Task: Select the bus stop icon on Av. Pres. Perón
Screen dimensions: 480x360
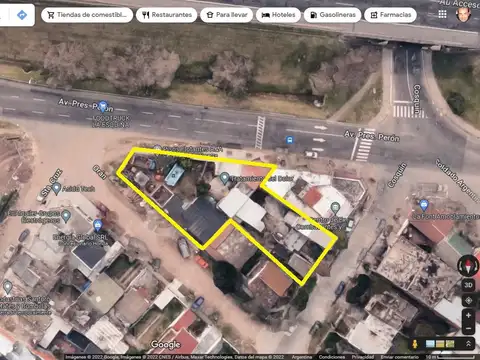Action: point(290,140)
